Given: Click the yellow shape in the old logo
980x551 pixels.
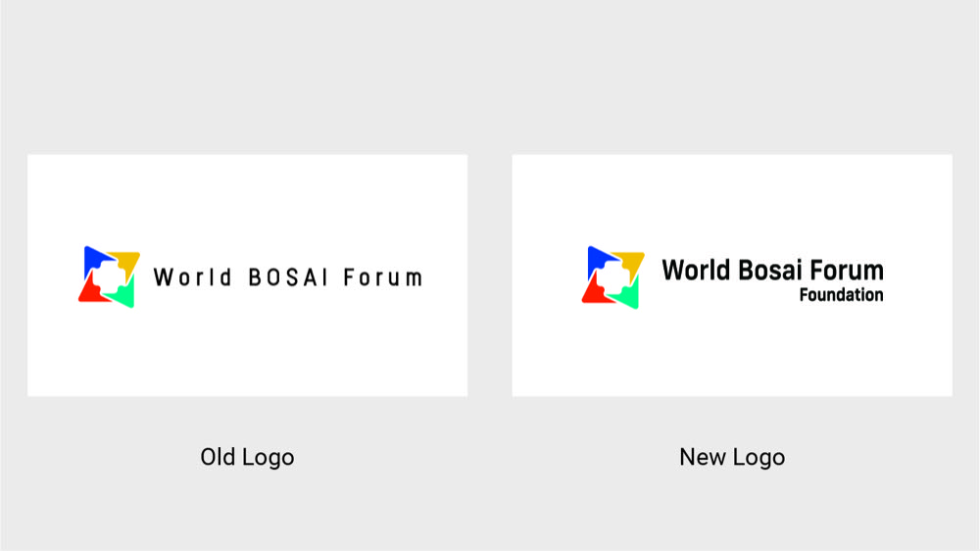Looking at the screenshot, I should pos(128,262).
